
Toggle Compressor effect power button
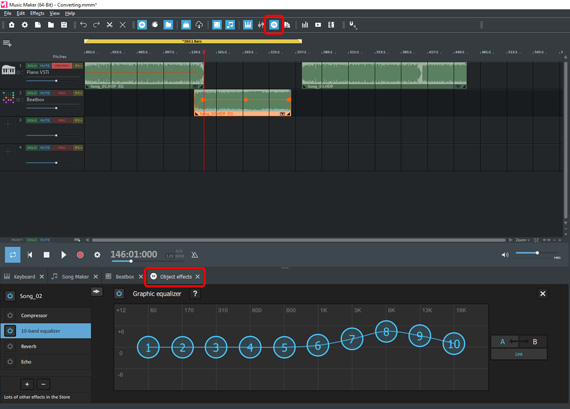[10, 315]
